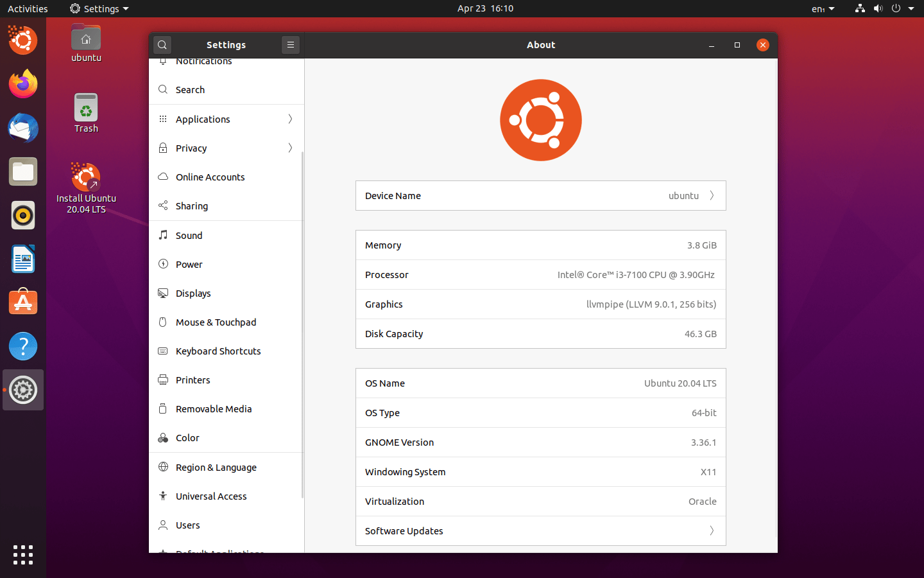Click the search magnifier in Settings header
This screenshot has height=578, width=924.
162,45
